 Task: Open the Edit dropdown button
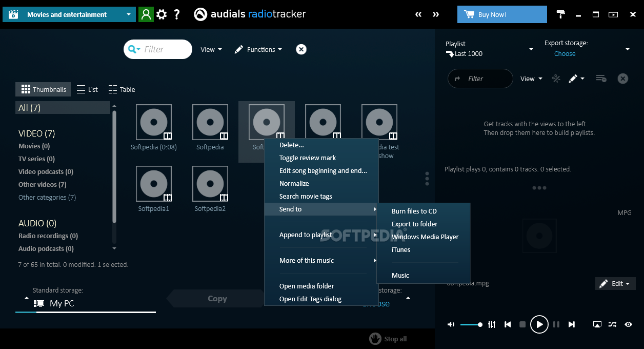coord(615,283)
